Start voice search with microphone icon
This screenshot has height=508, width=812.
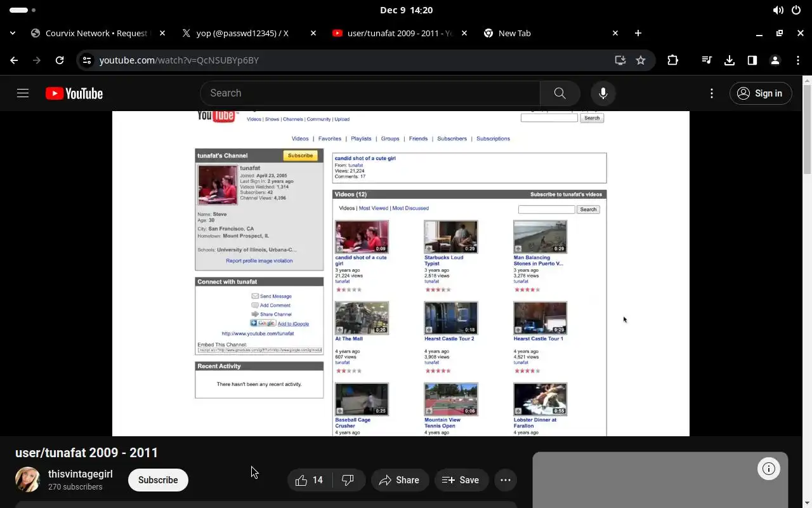pos(603,93)
